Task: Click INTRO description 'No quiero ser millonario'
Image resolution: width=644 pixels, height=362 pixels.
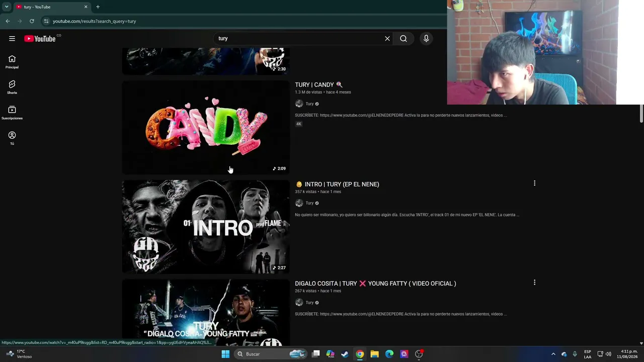Action: 407,215
